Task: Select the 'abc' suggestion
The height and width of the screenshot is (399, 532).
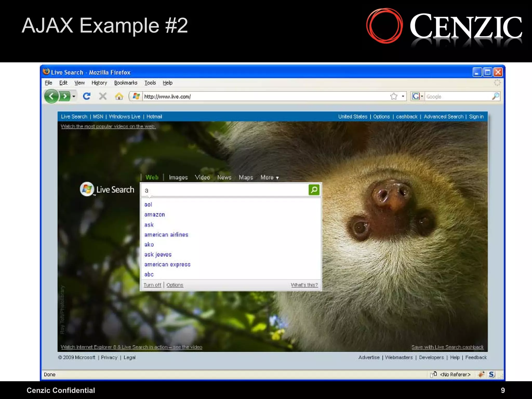Action: coord(149,274)
